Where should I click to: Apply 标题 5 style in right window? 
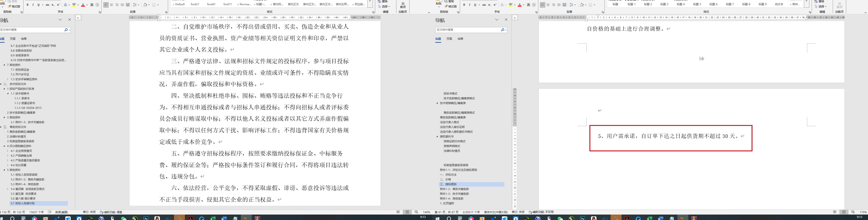[697, 4]
